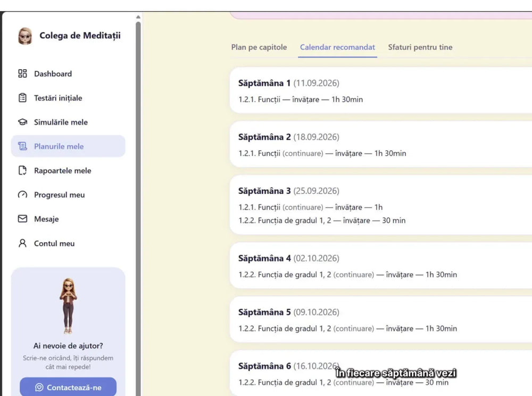
Task: Switch to Plan pe capitole tab
Action: (x=259, y=47)
